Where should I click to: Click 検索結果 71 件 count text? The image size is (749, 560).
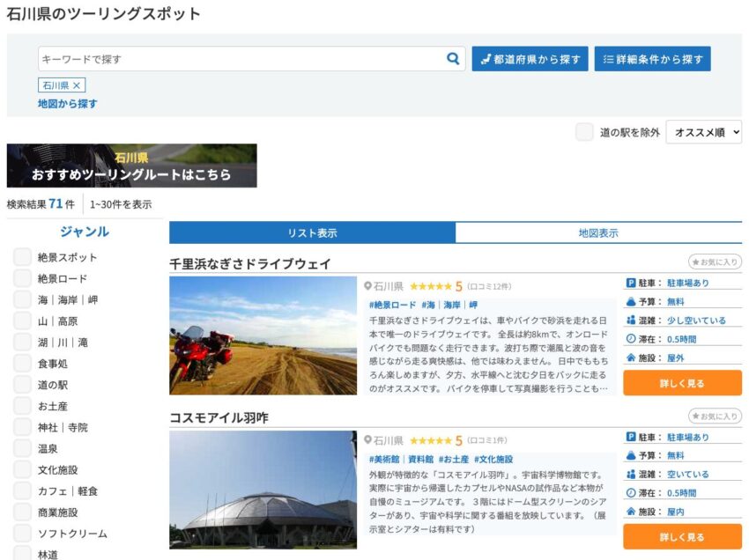[x=41, y=204]
